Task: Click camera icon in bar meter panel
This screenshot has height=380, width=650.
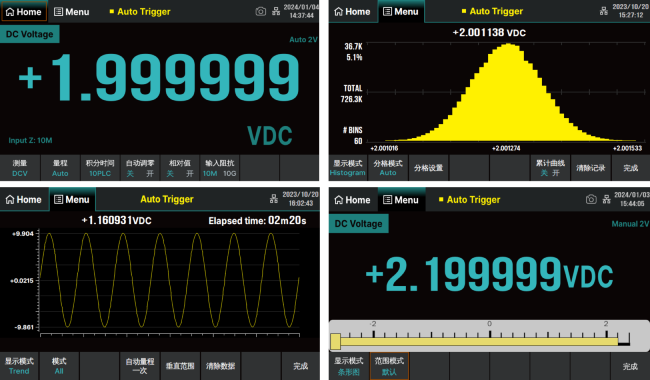Action: [591, 200]
